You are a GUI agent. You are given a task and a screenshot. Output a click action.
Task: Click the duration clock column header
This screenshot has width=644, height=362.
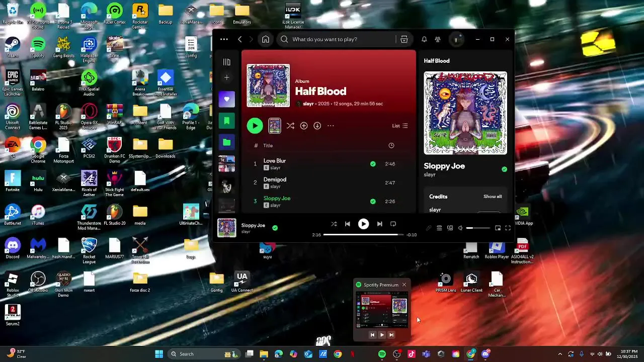[x=391, y=145]
